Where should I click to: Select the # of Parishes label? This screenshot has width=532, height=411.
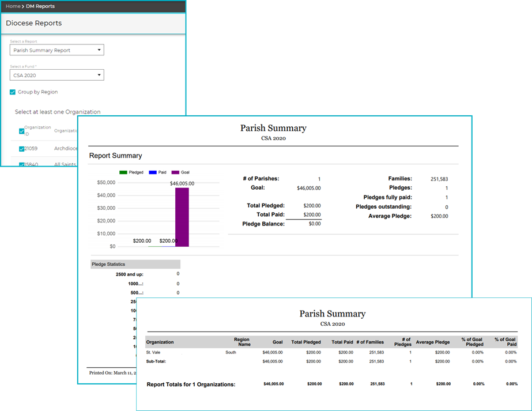click(261, 179)
